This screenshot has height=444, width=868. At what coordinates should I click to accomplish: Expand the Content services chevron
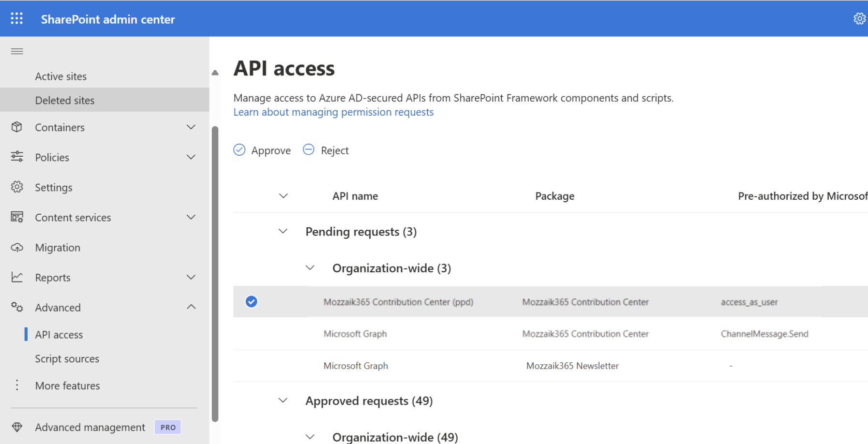coord(191,217)
